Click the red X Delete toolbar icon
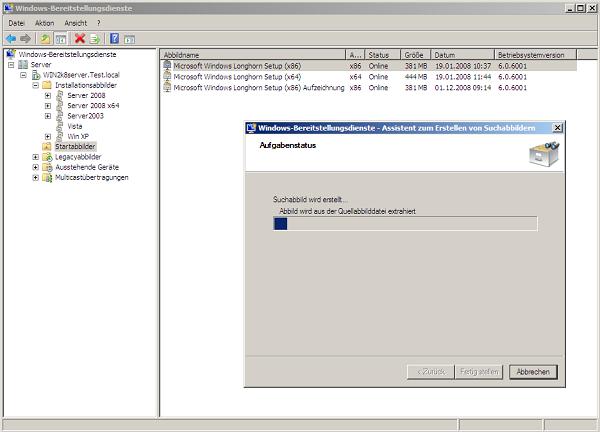Image resolution: width=600 pixels, height=432 pixels. coord(80,39)
